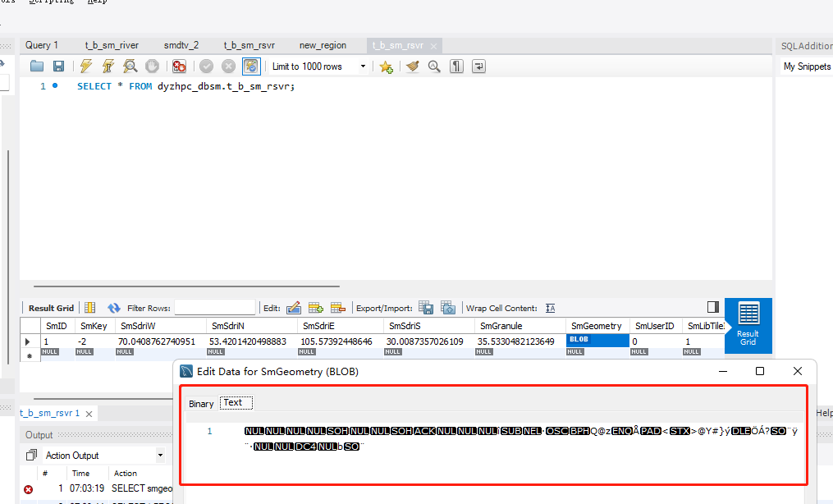Switch to the new_region tab

(x=323, y=45)
